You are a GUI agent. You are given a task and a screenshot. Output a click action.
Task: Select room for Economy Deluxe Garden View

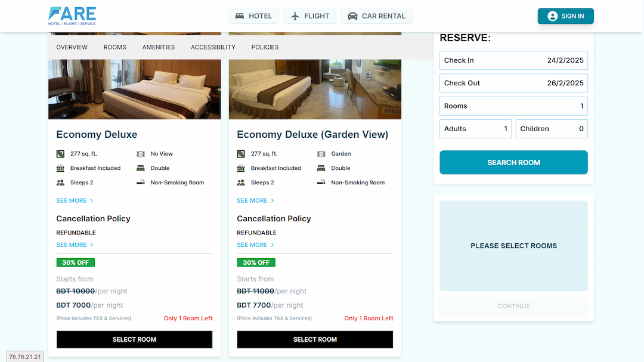tap(315, 339)
